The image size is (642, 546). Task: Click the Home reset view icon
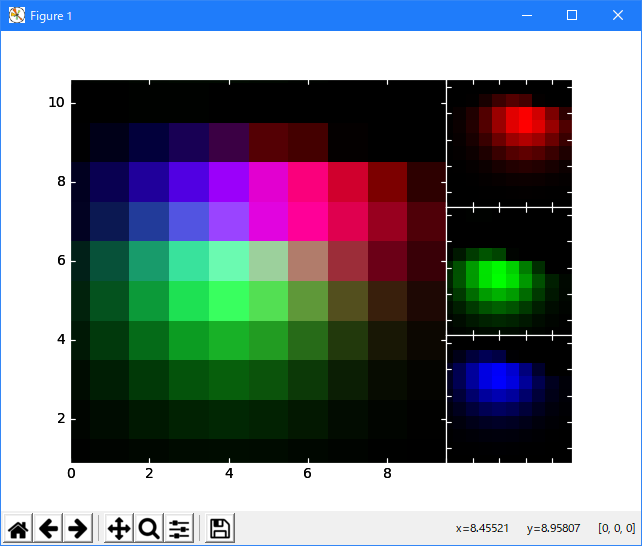(18, 529)
